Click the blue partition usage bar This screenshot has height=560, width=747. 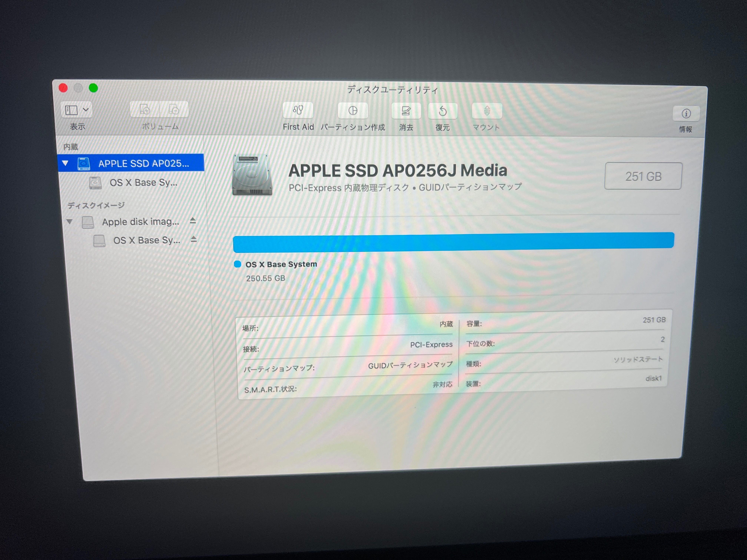(454, 242)
